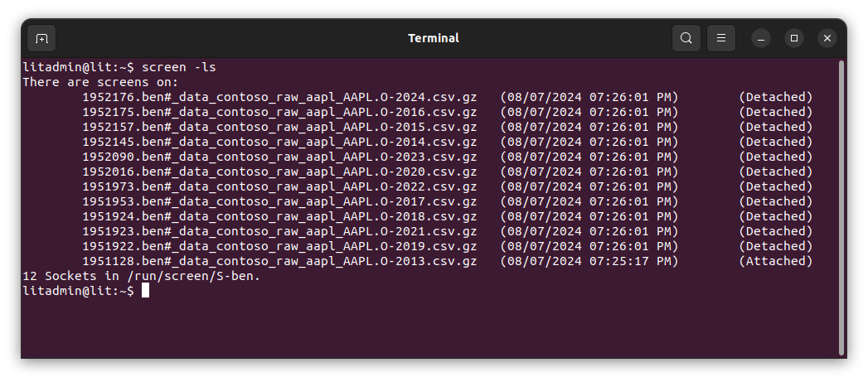This screenshot has width=868, height=382.
Task: Click the 1952016 AAPL.O-2020 session line
Action: pos(279,172)
